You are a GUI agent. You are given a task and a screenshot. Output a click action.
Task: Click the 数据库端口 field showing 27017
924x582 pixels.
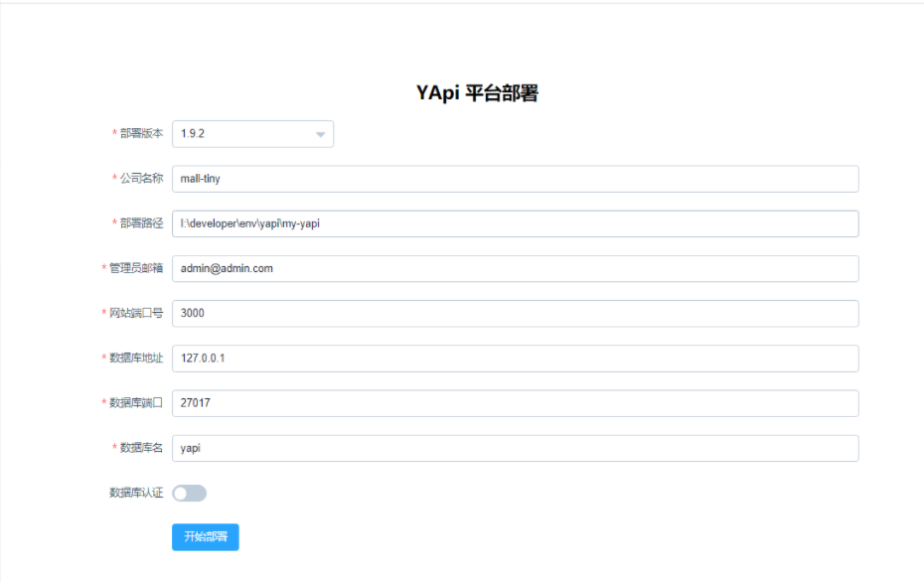pos(515,403)
